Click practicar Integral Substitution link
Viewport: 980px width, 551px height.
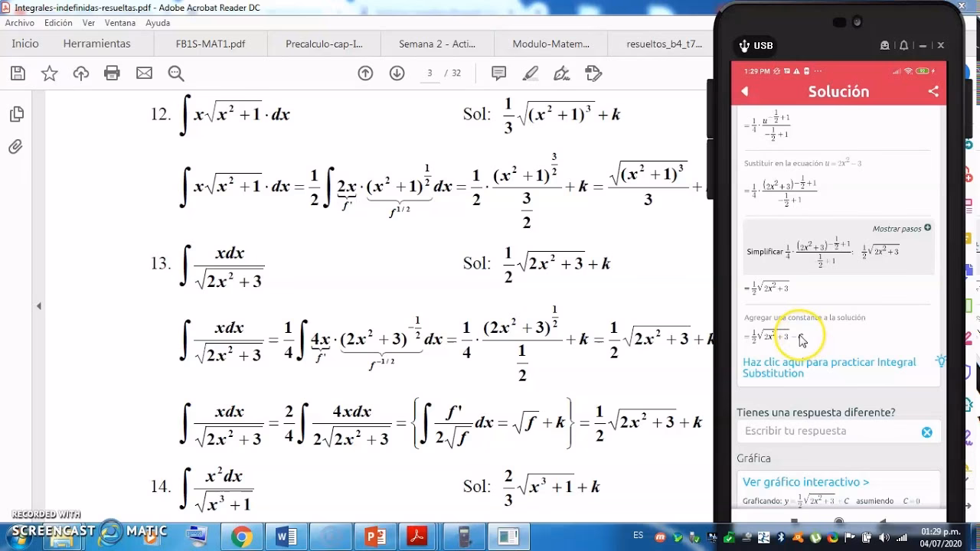coord(828,367)
